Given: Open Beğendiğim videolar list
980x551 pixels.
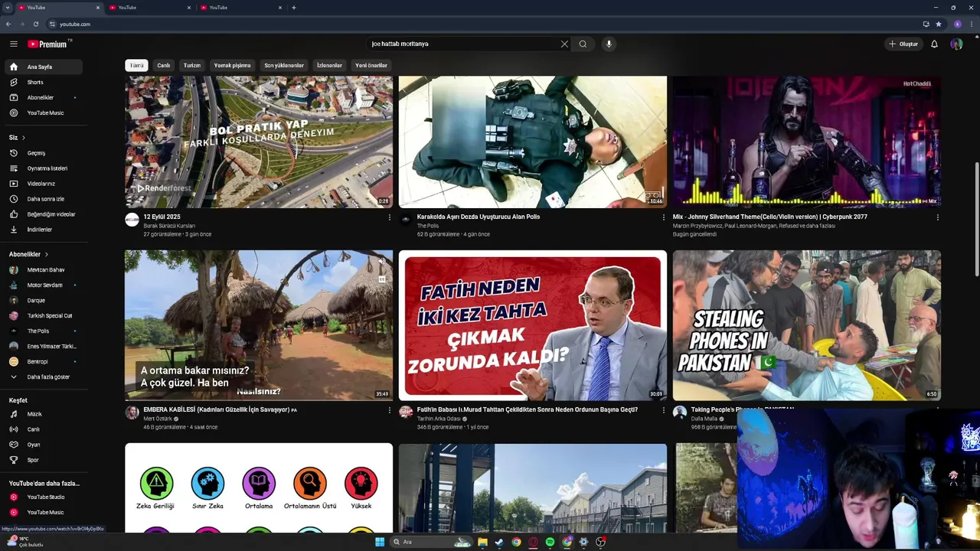Looking at the screenshot, I should coord(43,214).
